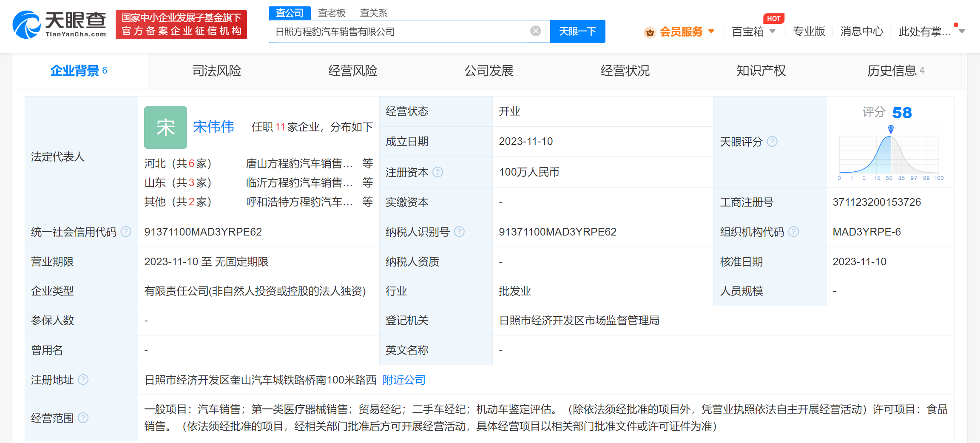Click the help icon beside 注册地址
Image resolution: width=980 pixels, height=443 pixels.
point(83,380)
